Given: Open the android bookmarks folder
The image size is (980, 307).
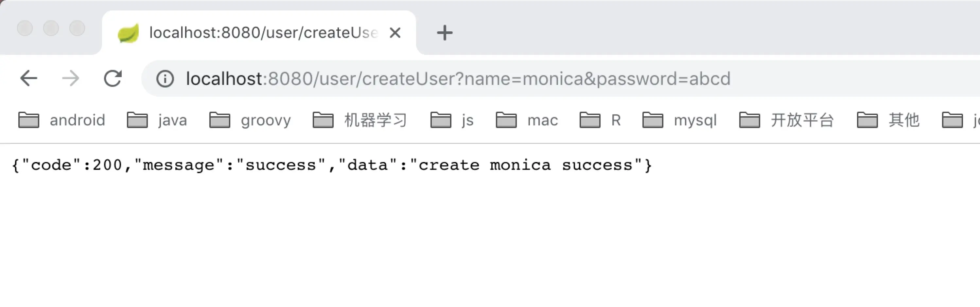Looking at the screenshot, I should pos(62,120).
